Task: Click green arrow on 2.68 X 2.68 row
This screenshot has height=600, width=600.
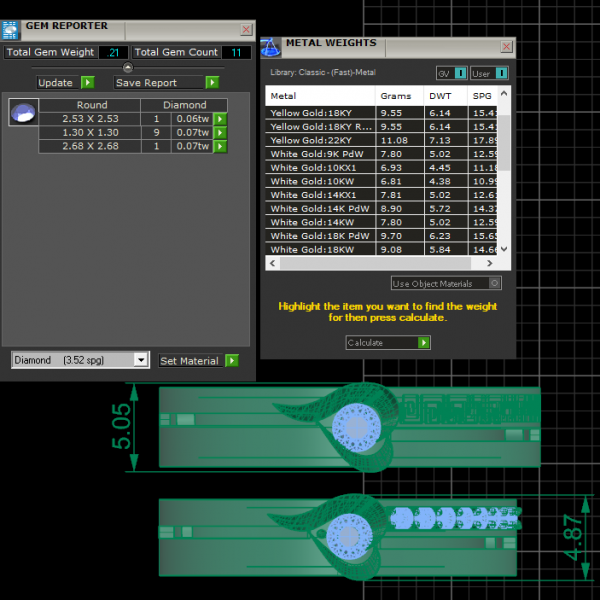Action: 220,147
